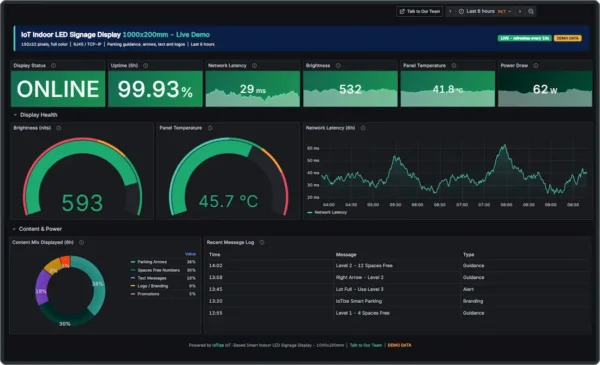Click the Recent Message Log panel title
This screenshot has height=365, width=600.
tap(230, 242)
